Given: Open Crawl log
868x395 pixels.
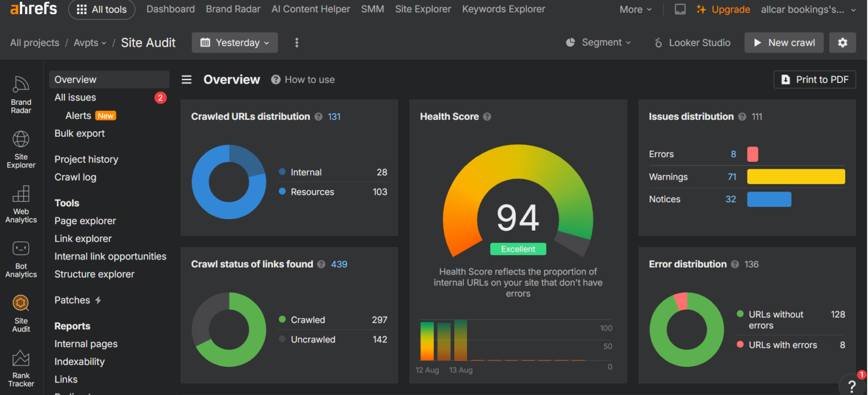Looking at the screenshot, I should (75, 177).
